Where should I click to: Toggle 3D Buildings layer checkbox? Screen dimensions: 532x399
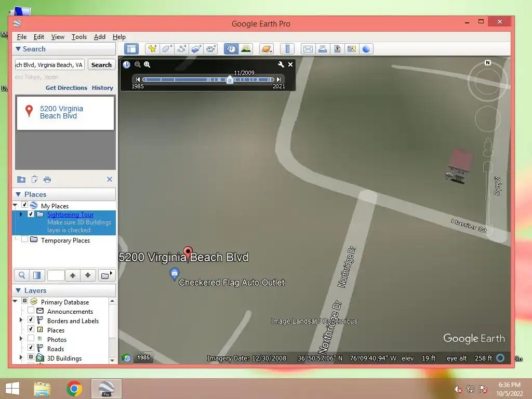pos(31,357)
